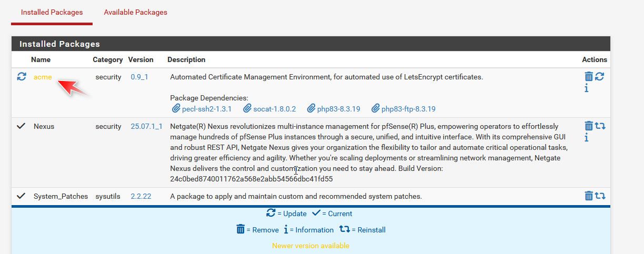Switch to the Available Packages tab

point(135,12)
